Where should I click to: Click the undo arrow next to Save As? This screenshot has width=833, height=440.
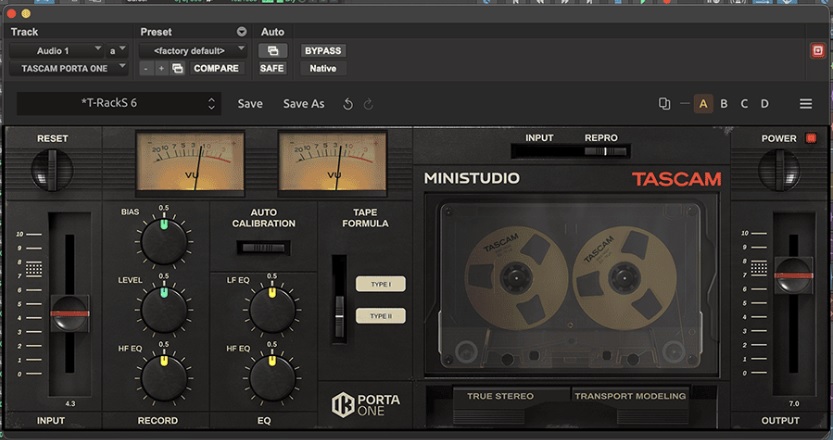(x=348, y=104)
